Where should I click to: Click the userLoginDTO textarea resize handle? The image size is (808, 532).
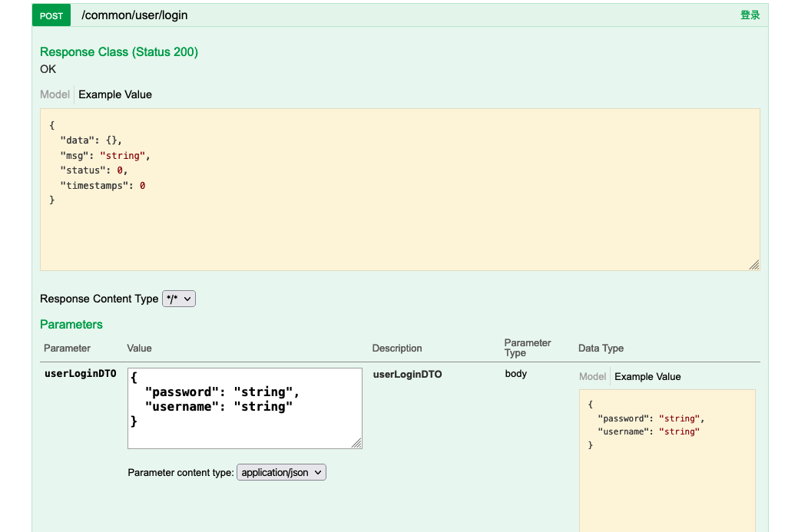[x=357, y=444]
